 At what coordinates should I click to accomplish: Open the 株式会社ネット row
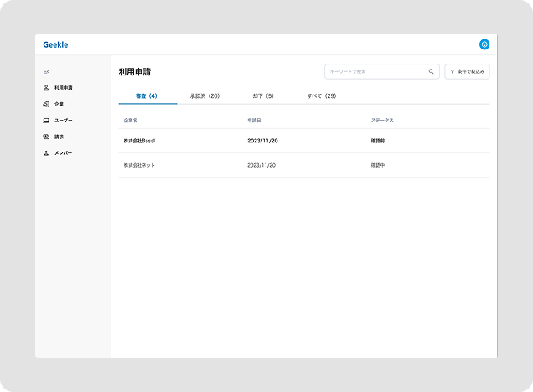point(304,165)
